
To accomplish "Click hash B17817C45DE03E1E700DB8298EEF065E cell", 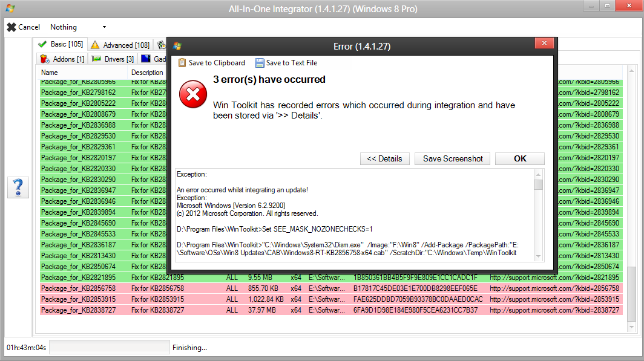I will pyautogui.click(x=415, y=288).
